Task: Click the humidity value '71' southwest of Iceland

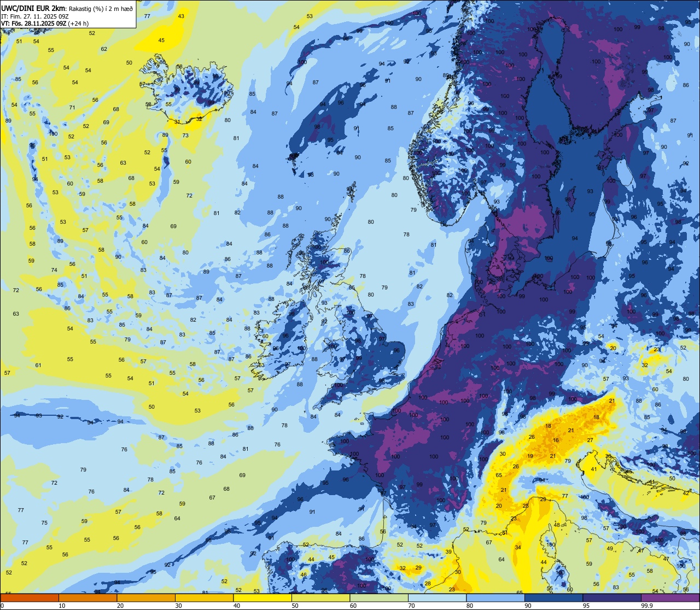Action: [x=72, y=108]
